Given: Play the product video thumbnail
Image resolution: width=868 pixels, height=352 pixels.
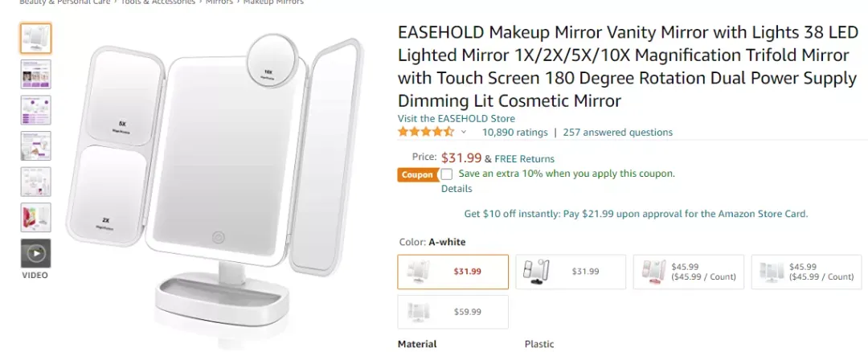Looking at the screenshot, I should tap(36, 253).
